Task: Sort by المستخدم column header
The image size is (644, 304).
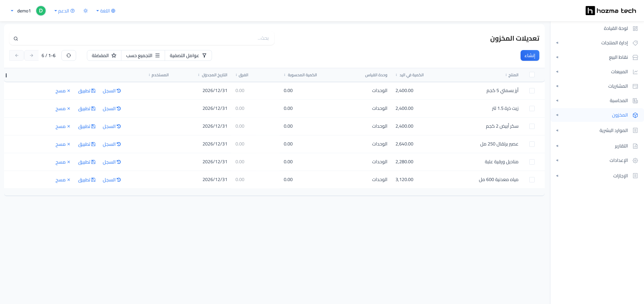Action: coord(159,75)
